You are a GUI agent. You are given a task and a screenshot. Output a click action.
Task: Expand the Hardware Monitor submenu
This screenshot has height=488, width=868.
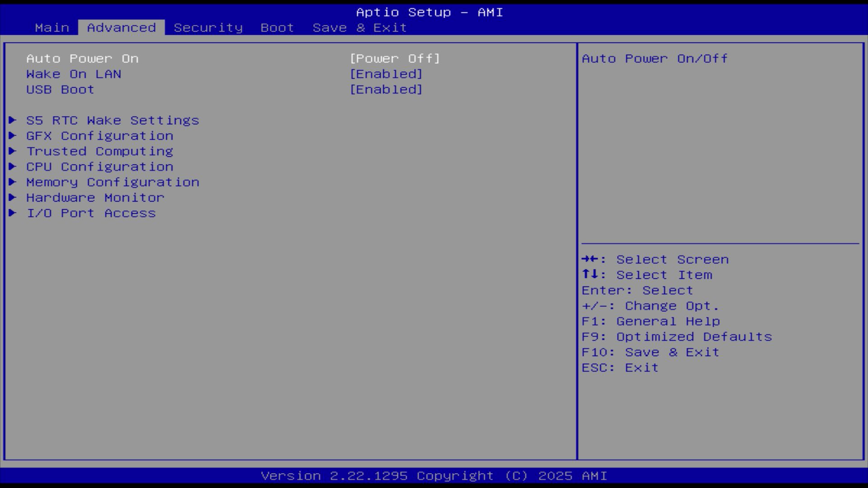coord(95,197)
